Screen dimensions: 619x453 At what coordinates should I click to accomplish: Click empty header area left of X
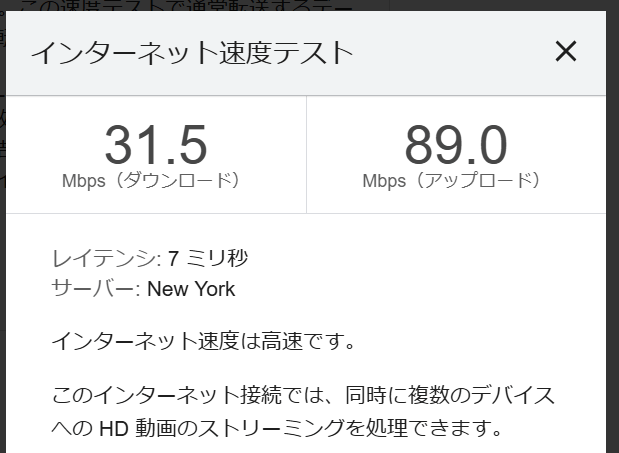[450, 53]
